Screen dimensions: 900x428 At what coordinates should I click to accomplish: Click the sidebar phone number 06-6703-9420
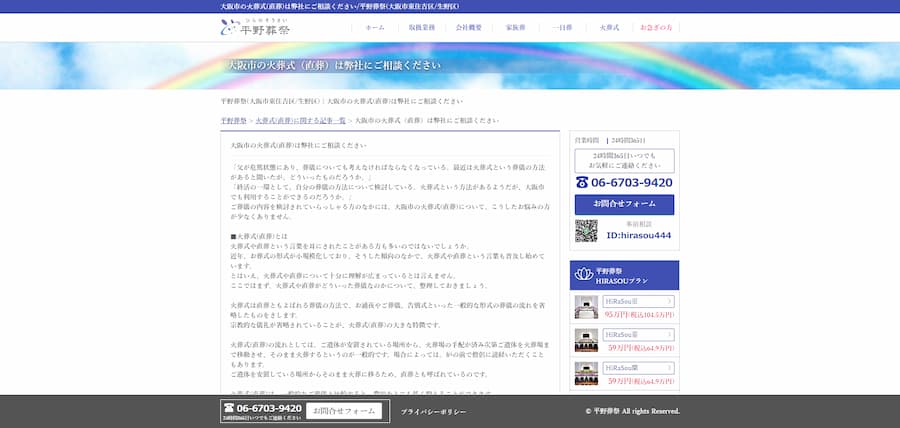pos(631,182)
